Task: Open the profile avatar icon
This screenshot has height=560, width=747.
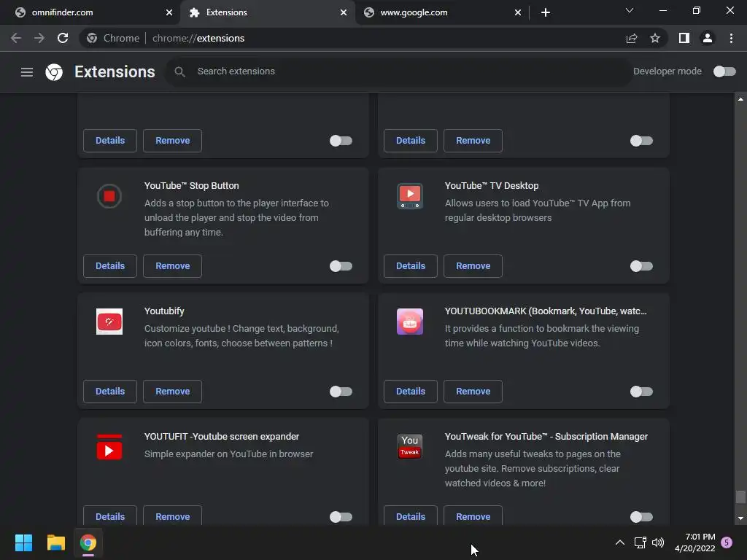Action: (x=708, y=38)
